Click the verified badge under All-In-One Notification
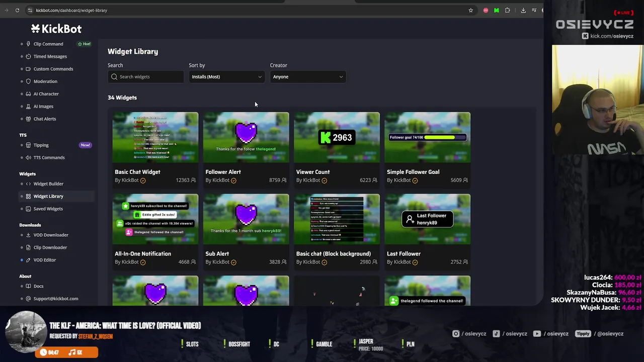Image resolution: width=644 pixels, height=362 pixels. pyautogui.click(x=143, y=262)
